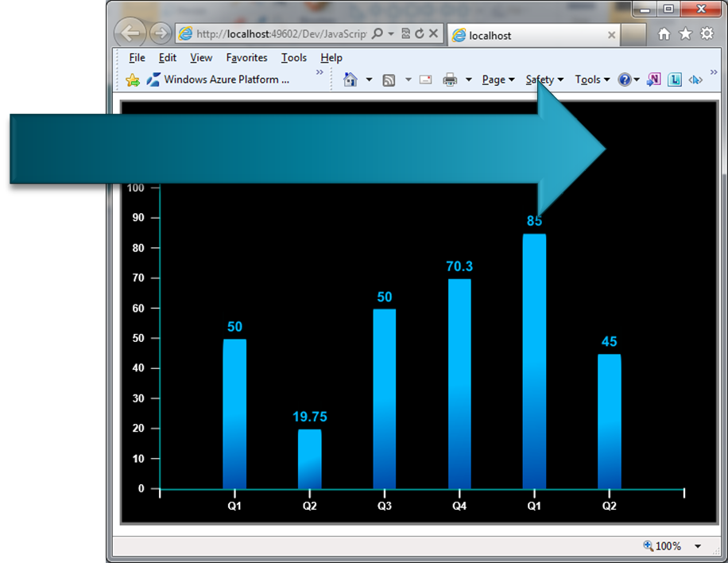
Task: Close the localhost tab
Action: click(611, 35)
